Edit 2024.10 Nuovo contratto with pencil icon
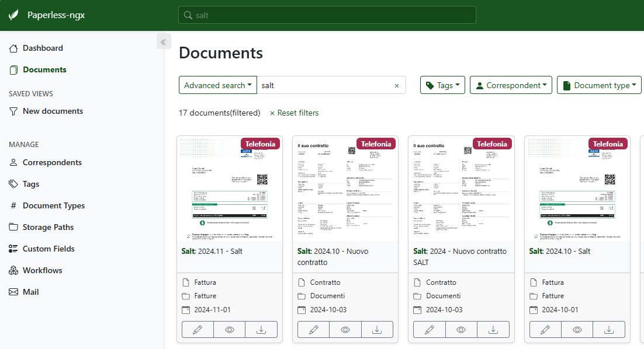Screen dimensions: 644x349 [313, 330]
